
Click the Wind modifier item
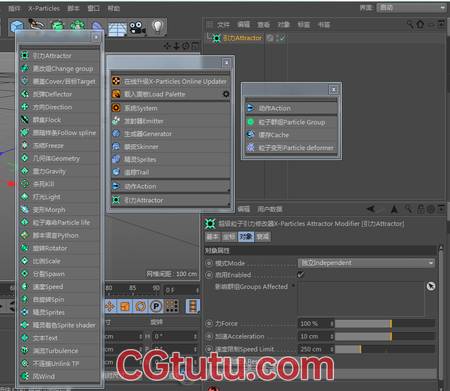pyautogui.click(x=59, y=376)
